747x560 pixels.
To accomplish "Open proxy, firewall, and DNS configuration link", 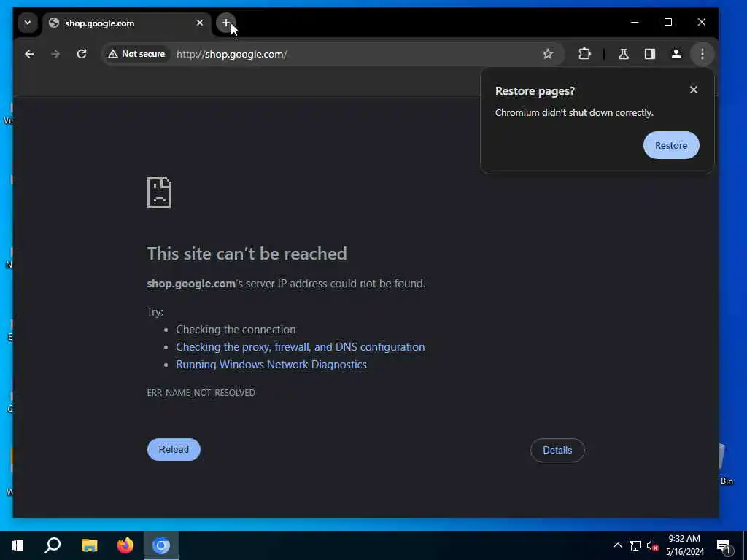I will (x=300, y=347).
